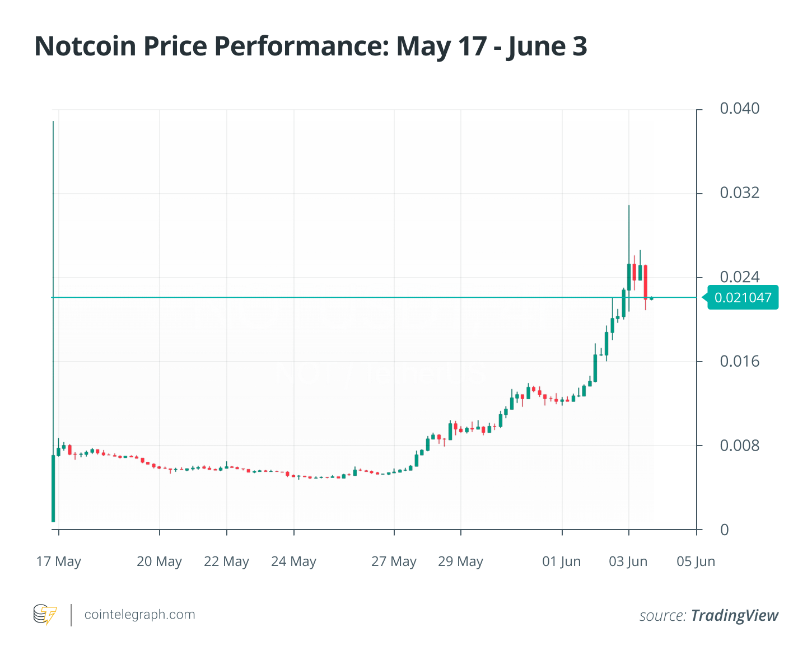
Task: Select the 24 May axis label
Action: (x=293, y=561)
